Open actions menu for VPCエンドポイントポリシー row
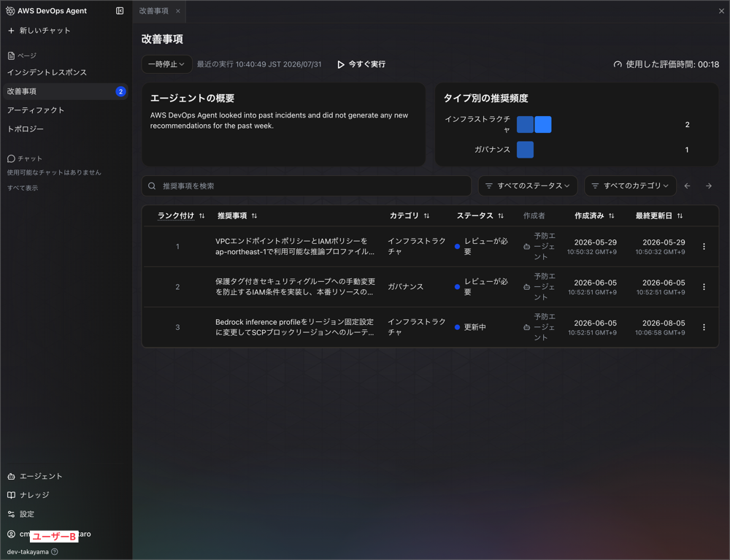 [704, 246]
